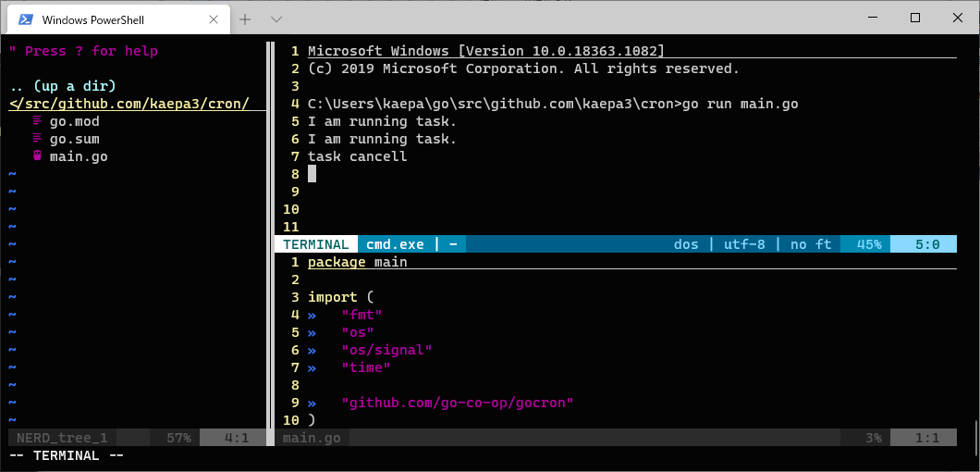Open the new-tab profile dropdown
The width and height of the screenshot is (980, 472).
pyautogui.click(x=276, y=19)
